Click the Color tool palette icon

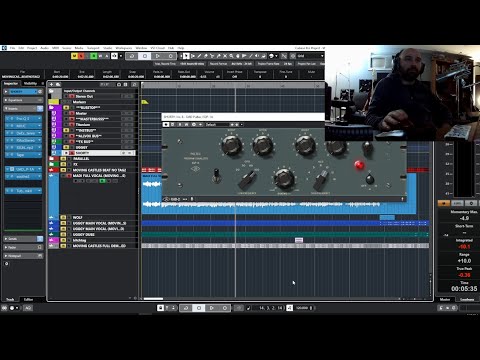point(272,56)
